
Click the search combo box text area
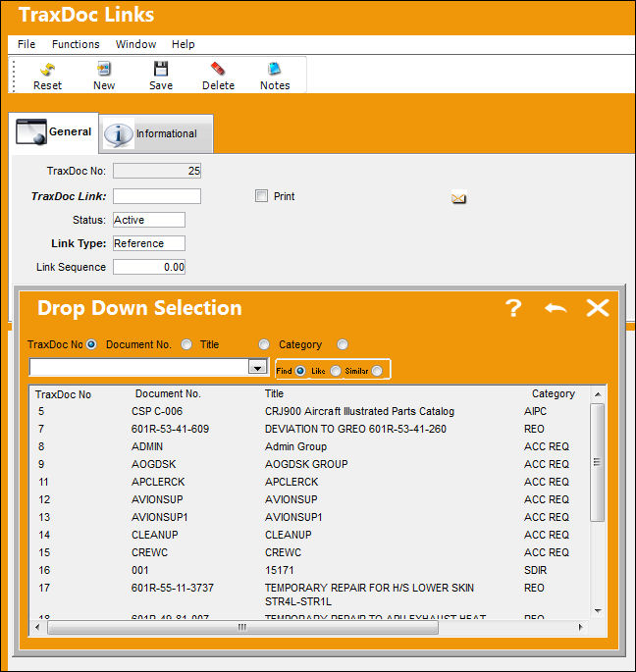coord(139,367)
